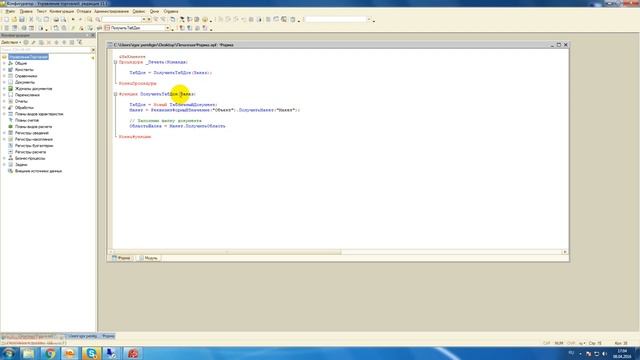Expand the Общие tree node
This screenshot has width=640, height=360.
pos(4,64)
